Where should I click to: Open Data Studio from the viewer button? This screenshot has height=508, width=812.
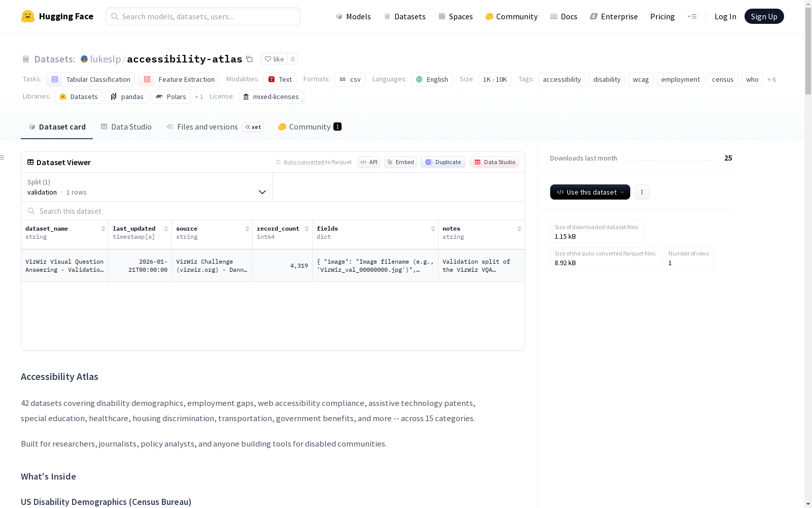(494, 162)
